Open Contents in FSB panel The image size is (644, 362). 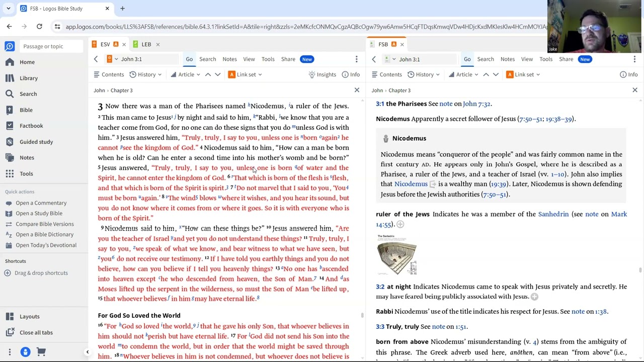pyautogui.click(x=387, y=74)
